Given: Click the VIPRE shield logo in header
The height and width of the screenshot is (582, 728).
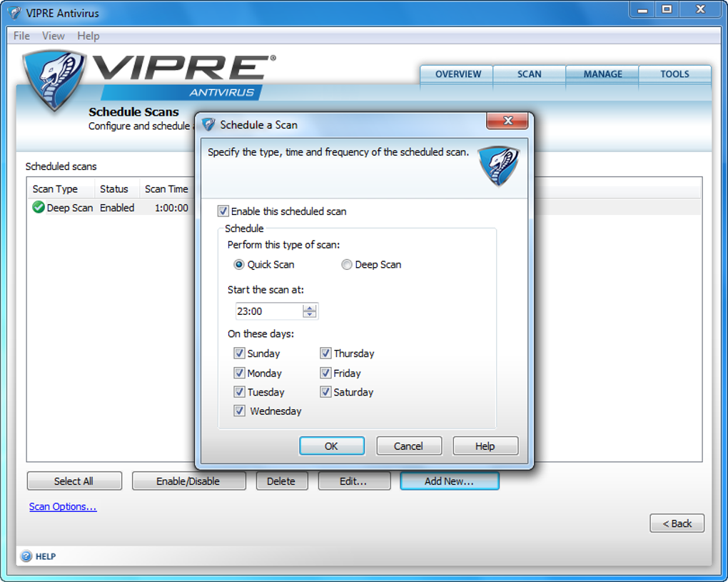Looking at the screenshot, I should [54, 80].
